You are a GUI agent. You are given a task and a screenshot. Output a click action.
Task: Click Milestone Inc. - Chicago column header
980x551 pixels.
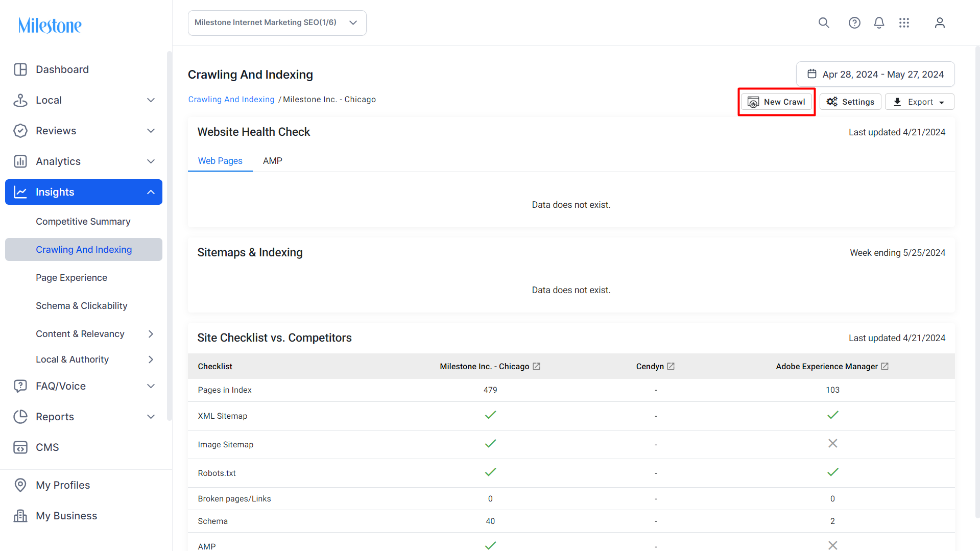click(x=485, y=367)
